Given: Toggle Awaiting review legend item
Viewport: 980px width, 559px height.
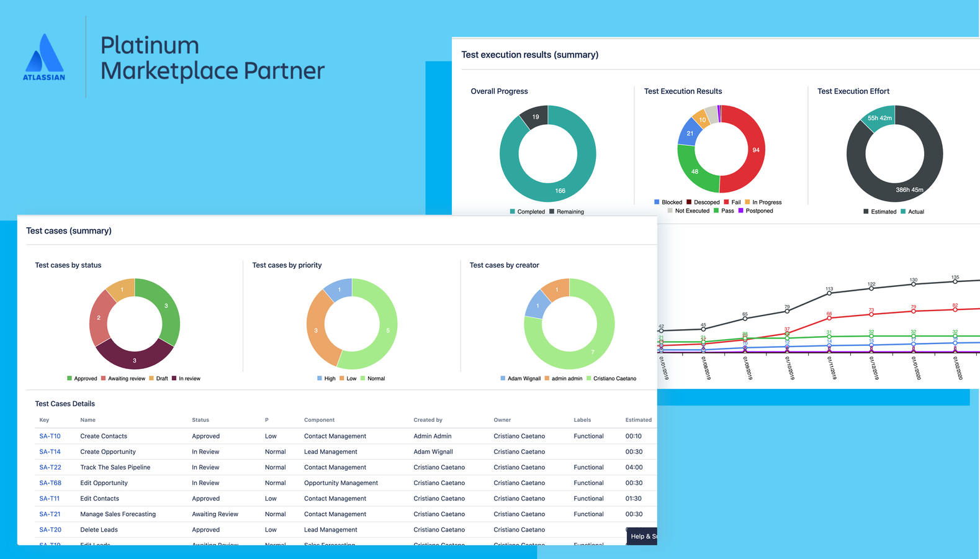Looking at the screenshot, I should coord(123,378).
